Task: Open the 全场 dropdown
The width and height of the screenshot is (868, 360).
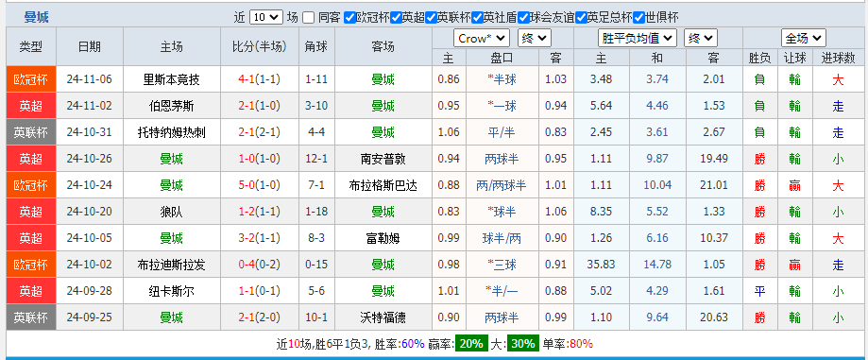Action: 803,38
